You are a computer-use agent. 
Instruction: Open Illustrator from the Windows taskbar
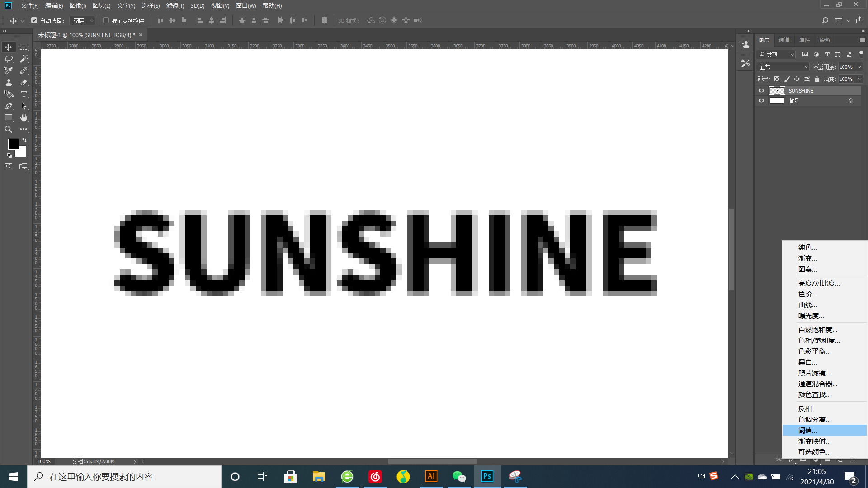[431, 476]
